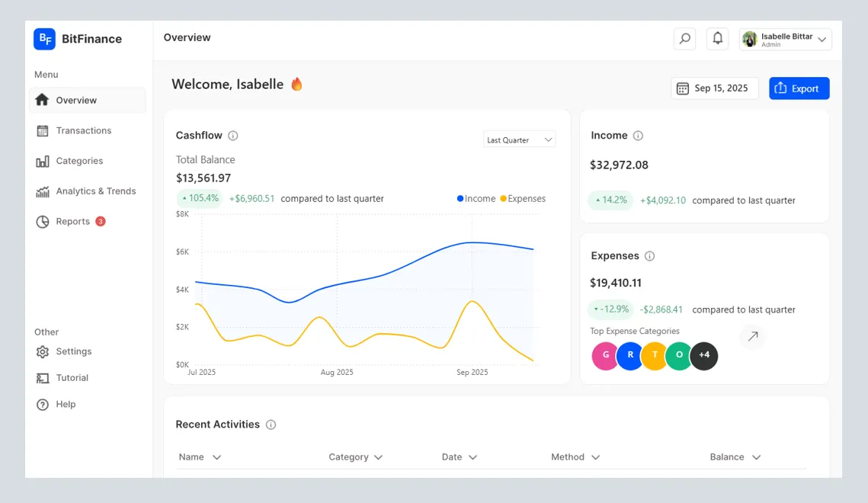The image size is (868, 503).
Task: Sort by the Date column dropdown
Action: 458,457
